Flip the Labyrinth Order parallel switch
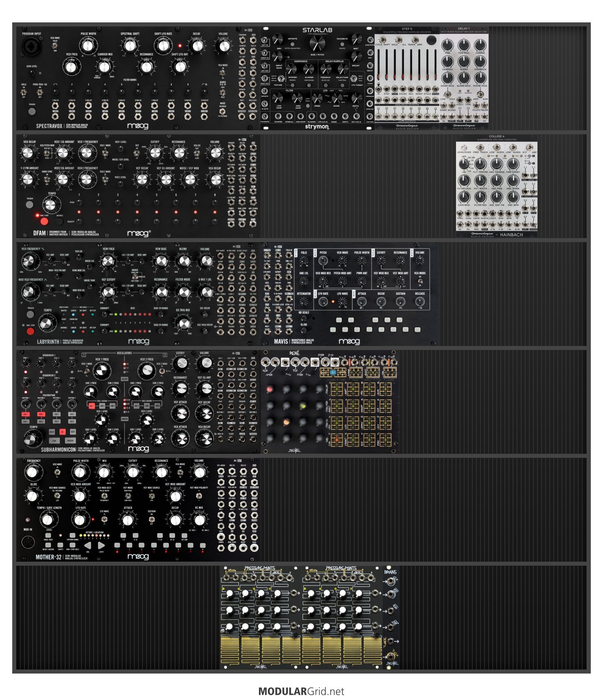Screen dimensions: 603x700 tap(135, 277)
